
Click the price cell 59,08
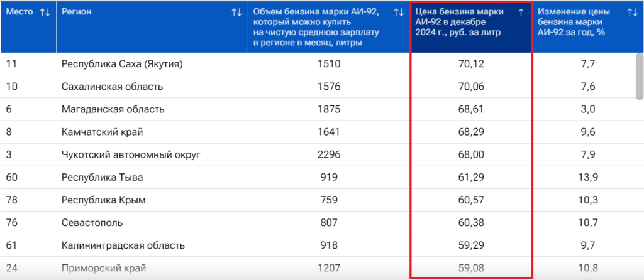click(x=471, y=269)
